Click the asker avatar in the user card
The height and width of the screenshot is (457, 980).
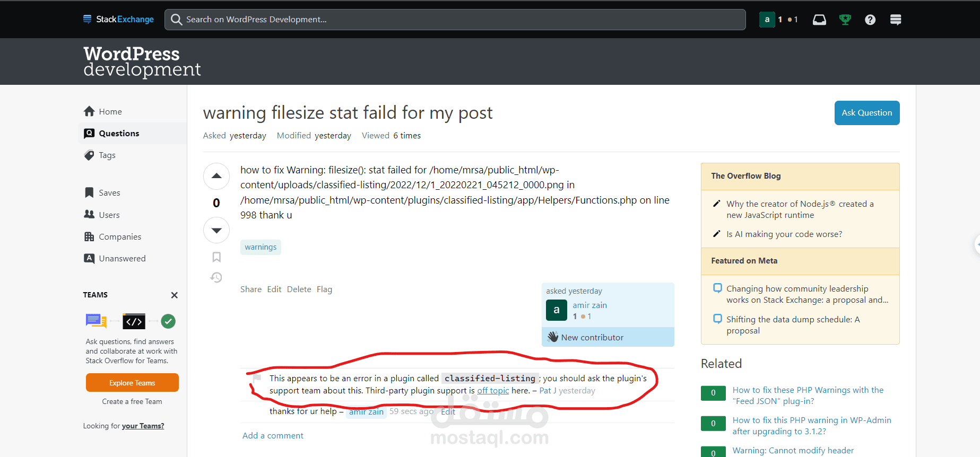tap(557, 310)
